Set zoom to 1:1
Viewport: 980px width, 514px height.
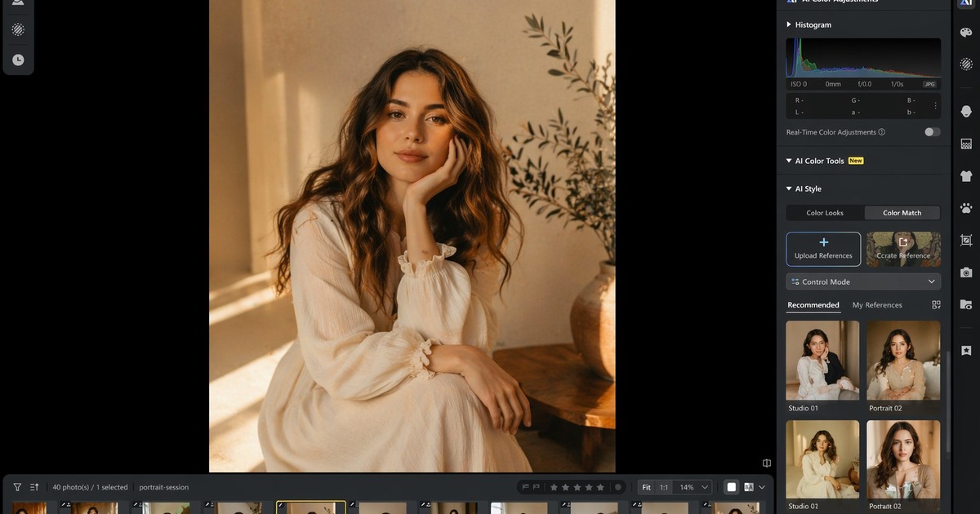[x=664, y=487]
